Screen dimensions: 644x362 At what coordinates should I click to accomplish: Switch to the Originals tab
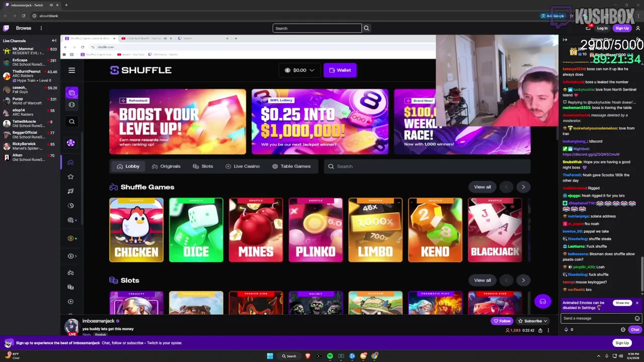(x=166, y=166)
